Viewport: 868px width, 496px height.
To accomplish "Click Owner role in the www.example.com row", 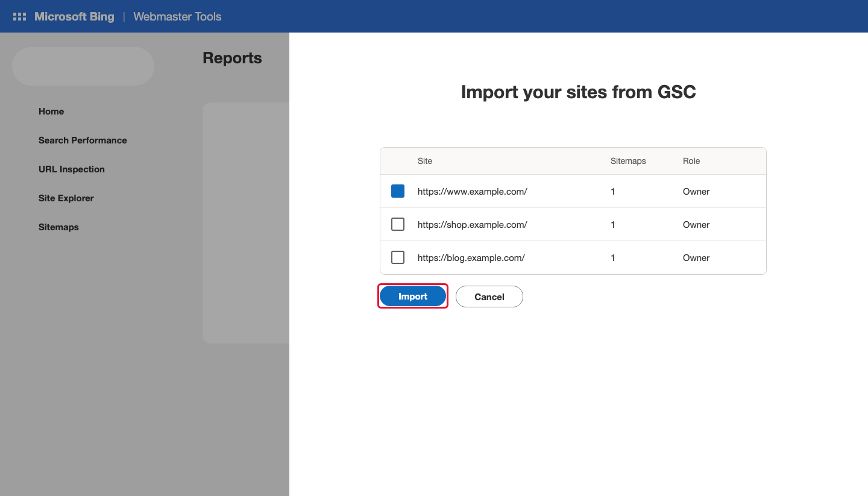I will click(x=696, y=192).
